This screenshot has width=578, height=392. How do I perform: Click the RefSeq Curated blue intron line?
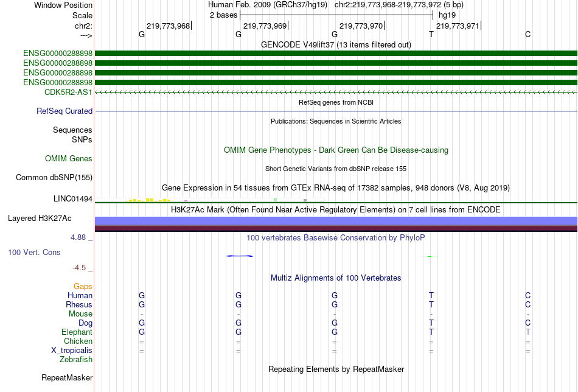pos(336,111)
